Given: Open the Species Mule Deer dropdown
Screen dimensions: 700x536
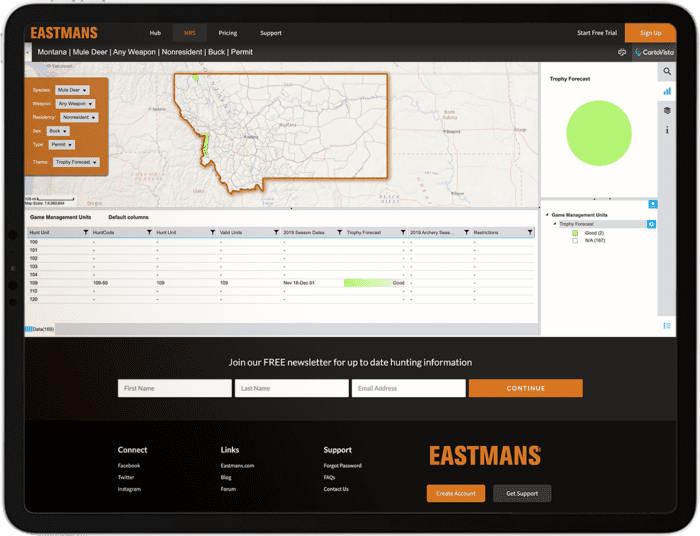Looking at the screenshot, I should pos(72,90).
